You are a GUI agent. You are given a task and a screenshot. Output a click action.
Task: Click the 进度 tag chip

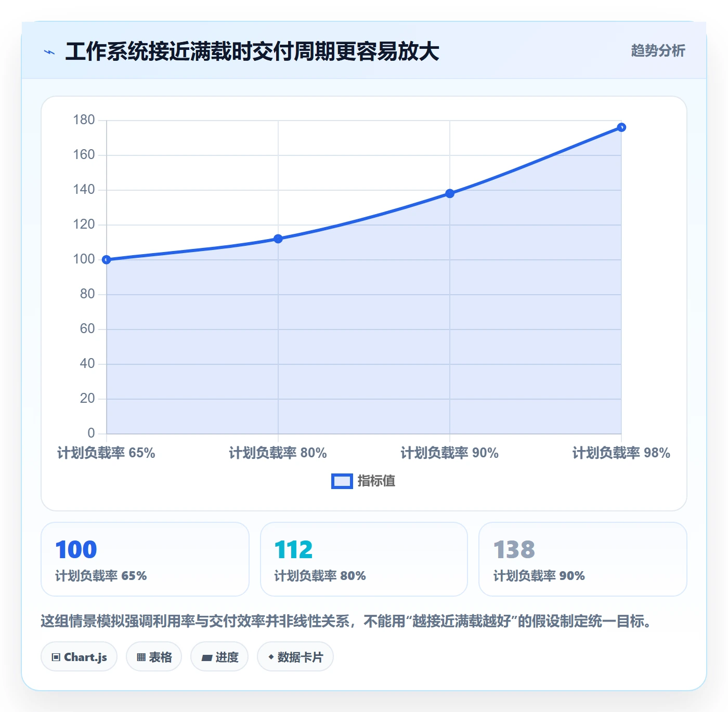219,657
